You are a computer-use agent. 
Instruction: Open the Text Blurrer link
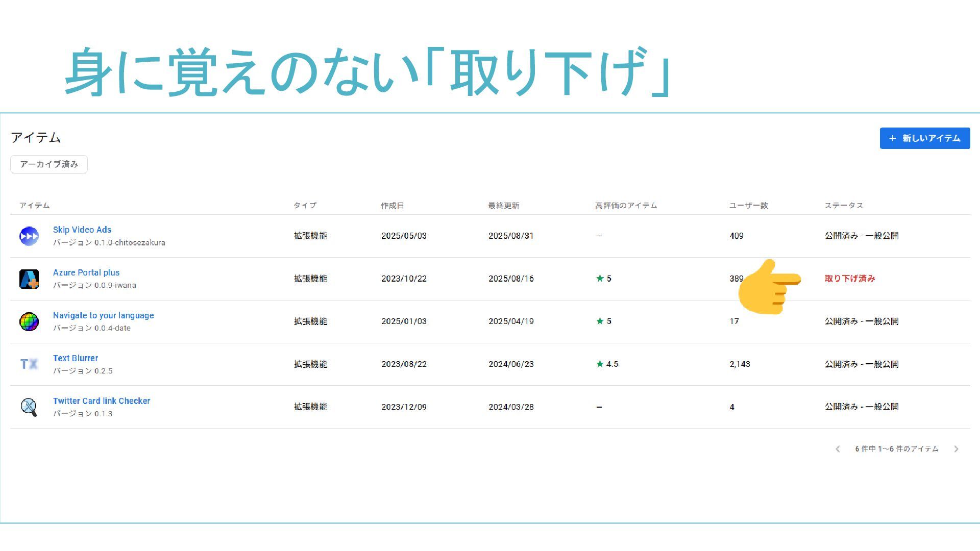point(76,358)
